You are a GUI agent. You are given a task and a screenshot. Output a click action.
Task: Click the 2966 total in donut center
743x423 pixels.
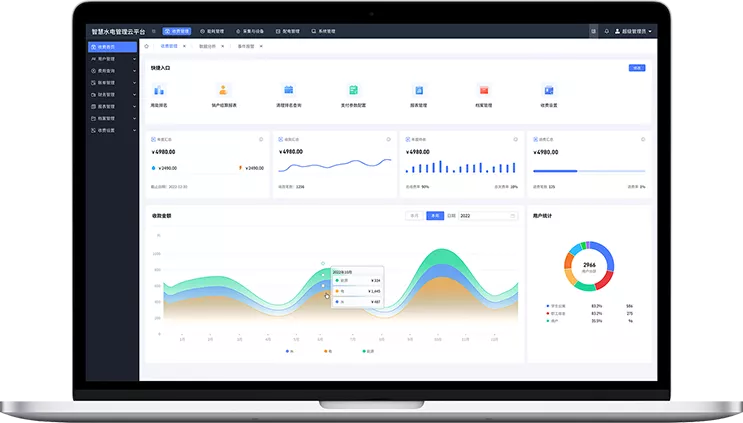(589, 265)
